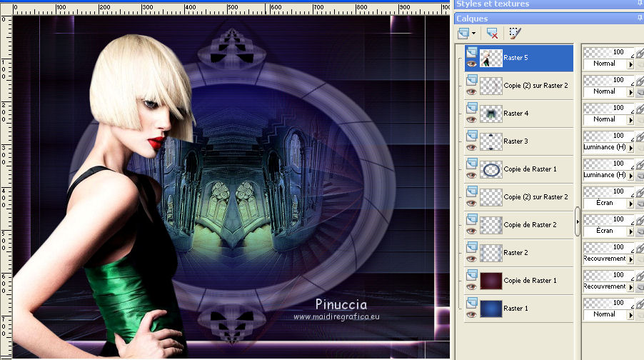Viewport: 644px width, 360px height.
Task: Select the Raster 1 layer name
Action: (x=516, y=309)
